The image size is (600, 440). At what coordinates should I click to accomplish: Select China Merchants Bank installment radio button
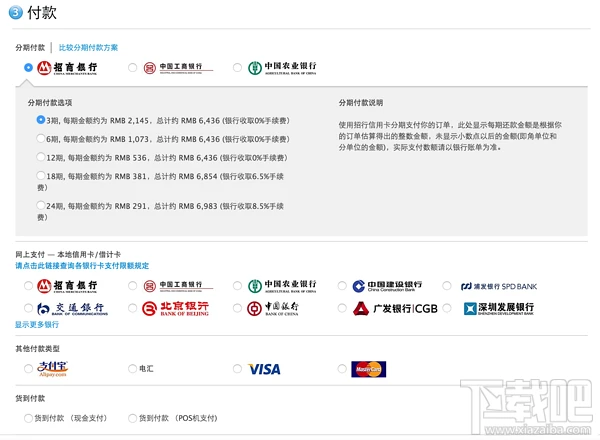pyautogui.click(x=28, y=68)
